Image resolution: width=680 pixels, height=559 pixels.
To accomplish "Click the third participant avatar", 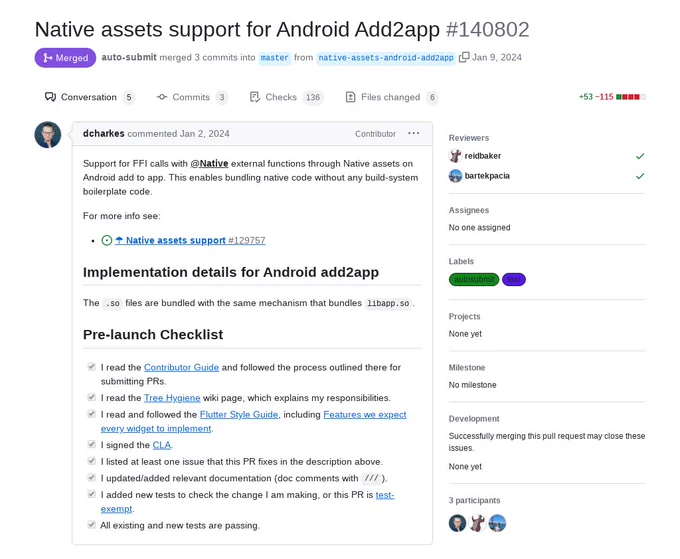I will [x=497, y=523].
